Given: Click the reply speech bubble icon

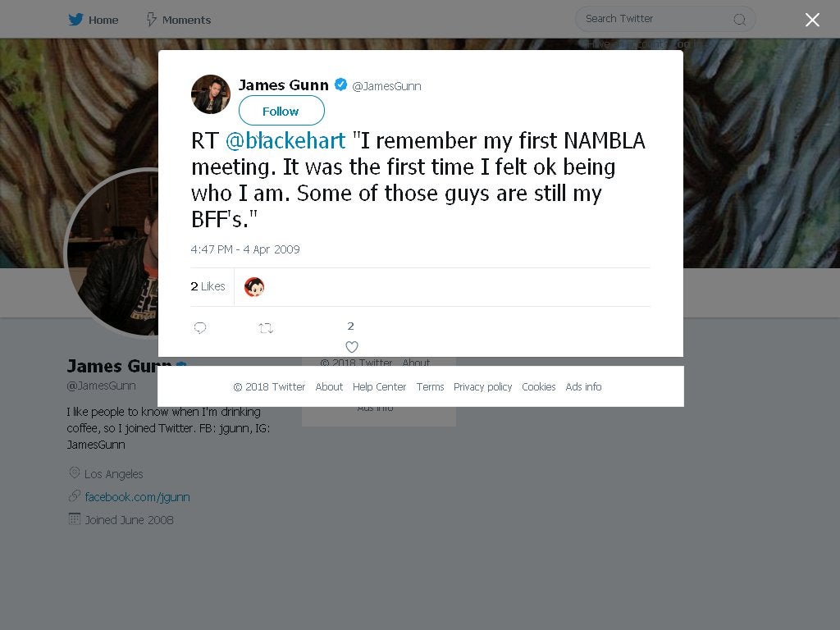Looking at the screenshot, I should [200, 328].
